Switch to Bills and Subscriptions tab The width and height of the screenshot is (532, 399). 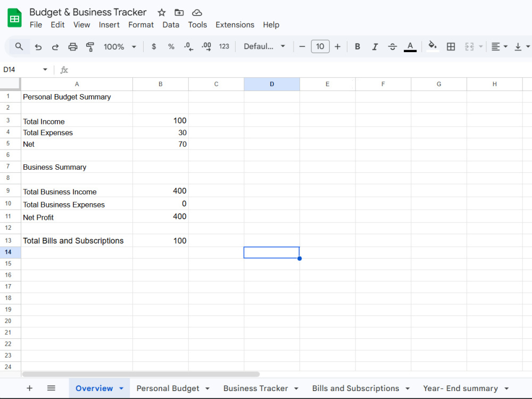(x=355, y=388)
